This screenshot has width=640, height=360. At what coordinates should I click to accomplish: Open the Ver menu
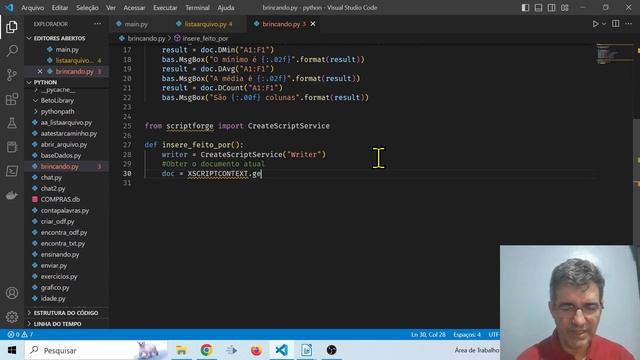tap(111, 8)
